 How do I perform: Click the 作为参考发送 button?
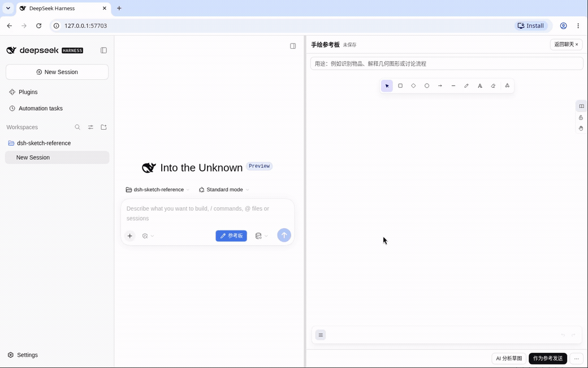click(548, 358)
